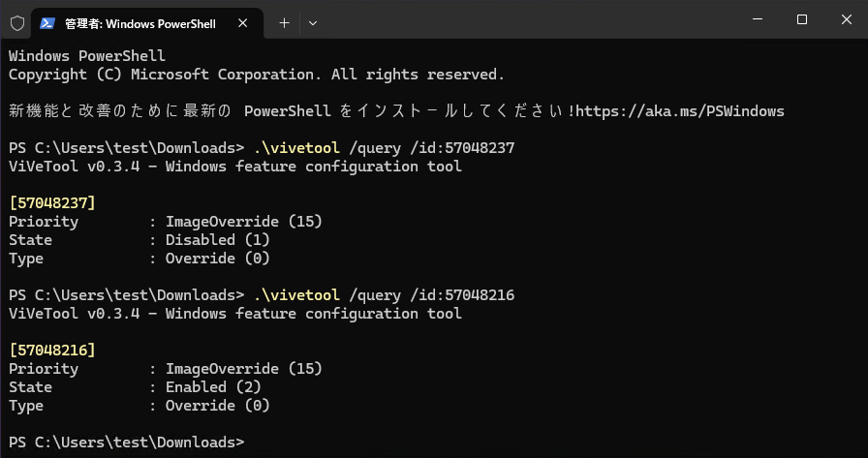Select the 管理者: Windows PowerShell tab
868x458 pixels.
pyautogui.click(x=146, y=23)
